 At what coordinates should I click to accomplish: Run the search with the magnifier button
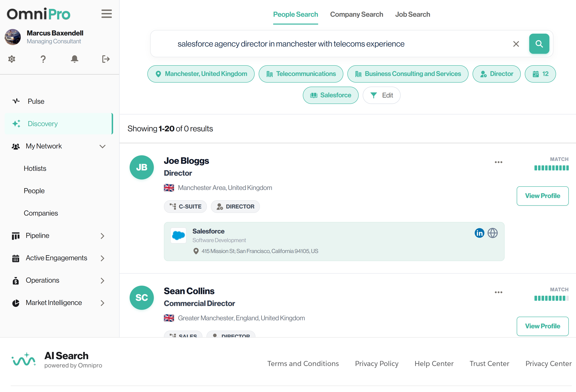click(539, 44)
